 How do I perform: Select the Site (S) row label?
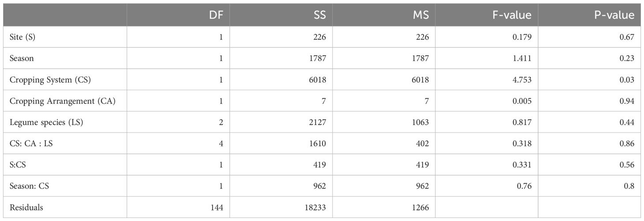coord(22,37)
